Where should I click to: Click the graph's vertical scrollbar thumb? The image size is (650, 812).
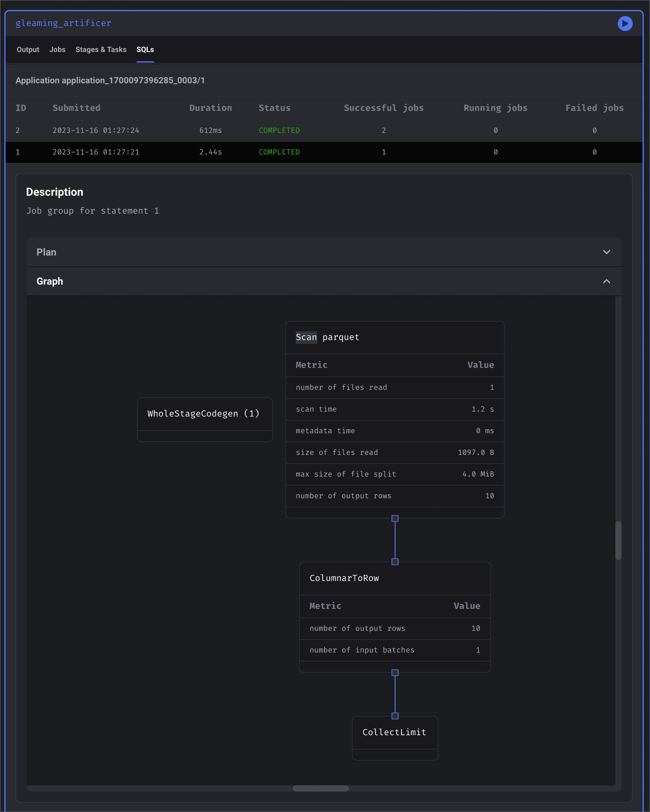point(618,540)
